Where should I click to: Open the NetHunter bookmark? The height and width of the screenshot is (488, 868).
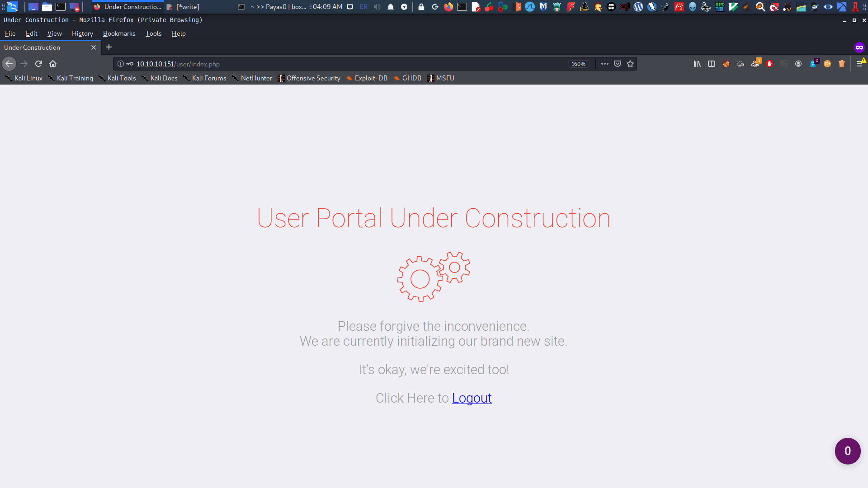point(252,78)
